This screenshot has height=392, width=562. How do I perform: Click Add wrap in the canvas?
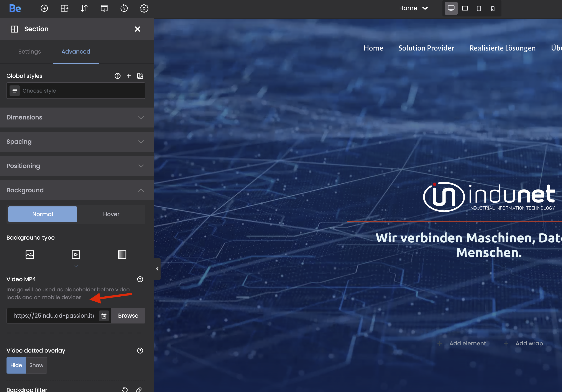529,343
